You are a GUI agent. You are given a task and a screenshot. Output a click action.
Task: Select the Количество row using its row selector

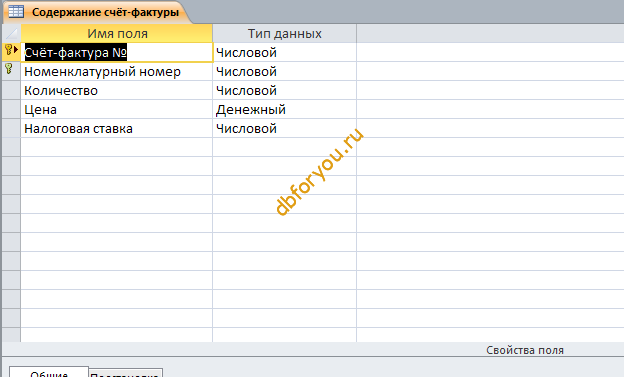[12, 90]
